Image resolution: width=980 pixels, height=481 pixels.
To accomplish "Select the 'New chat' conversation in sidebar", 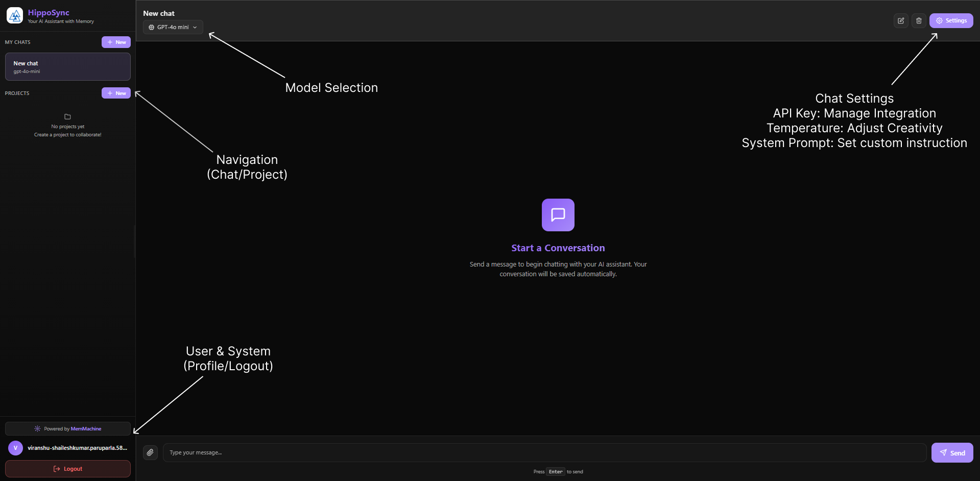I will pos(67,67).
